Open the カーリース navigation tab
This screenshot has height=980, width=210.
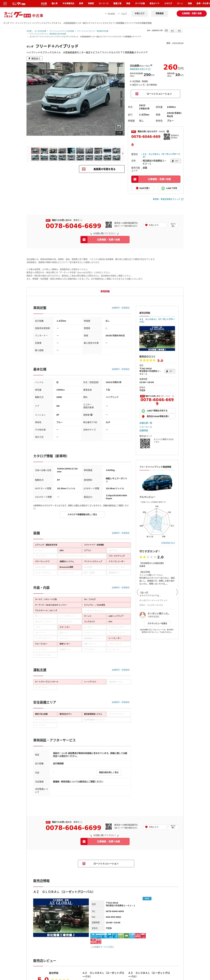104,3
